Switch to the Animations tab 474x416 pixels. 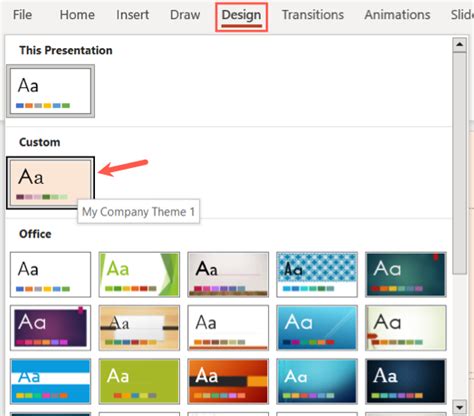coord(397,15)
